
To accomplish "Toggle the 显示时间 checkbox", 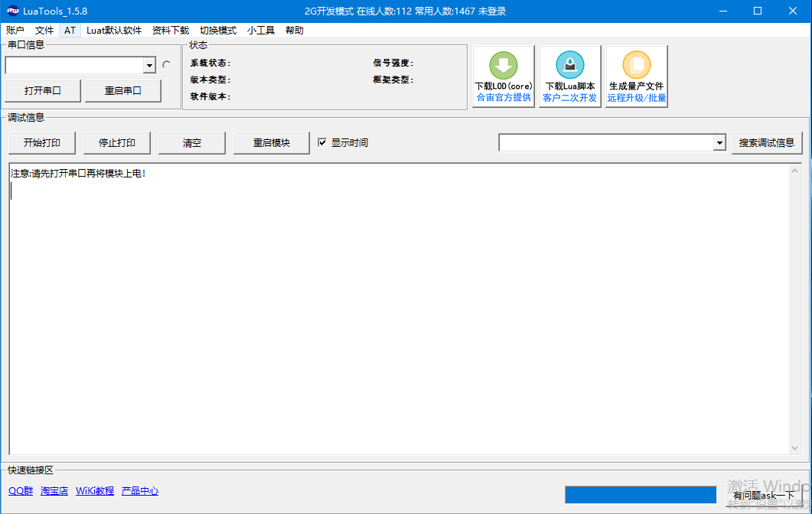I will pyautogui.click(x=322, y=142).
